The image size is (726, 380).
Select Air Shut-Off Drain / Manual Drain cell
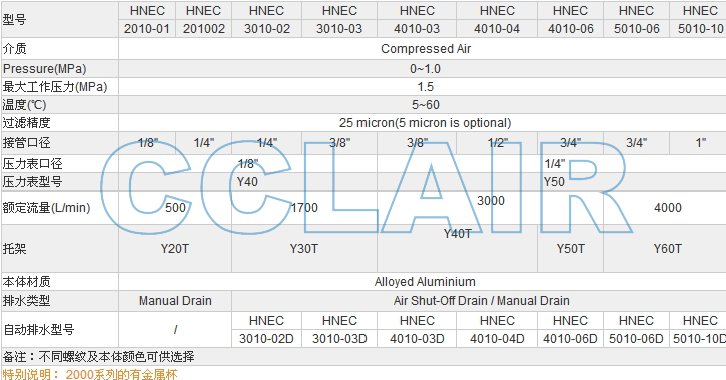(482, 301)
